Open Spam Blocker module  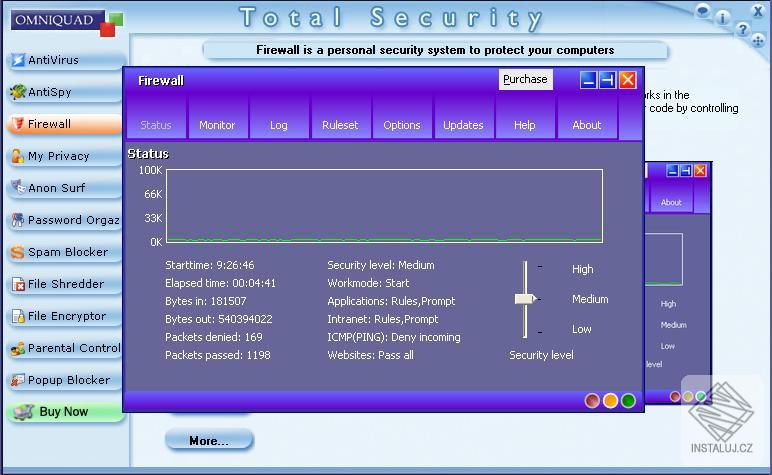point(65,252)
